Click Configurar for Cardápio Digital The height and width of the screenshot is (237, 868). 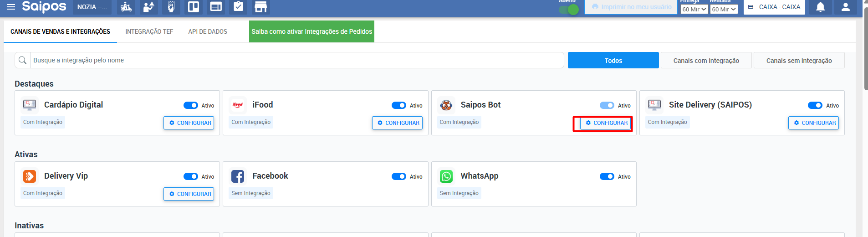(189, 123)
